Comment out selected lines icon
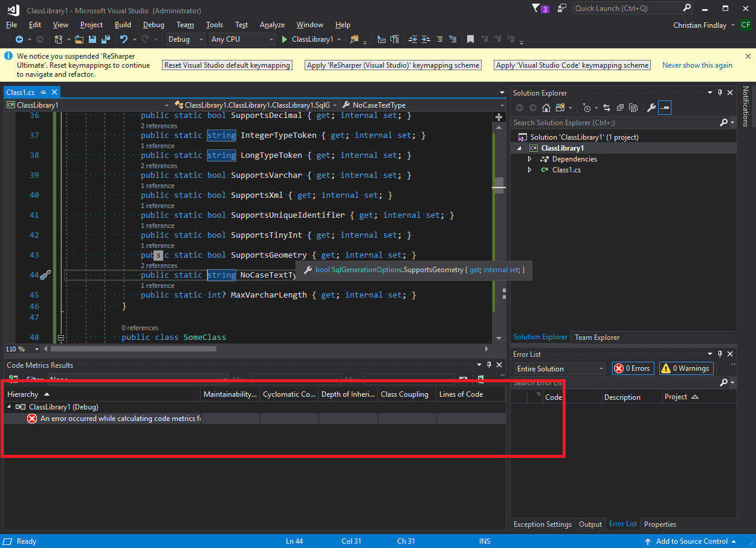Image resolution: width=756 pixels, height=548 pixels. tap(439, 39)
